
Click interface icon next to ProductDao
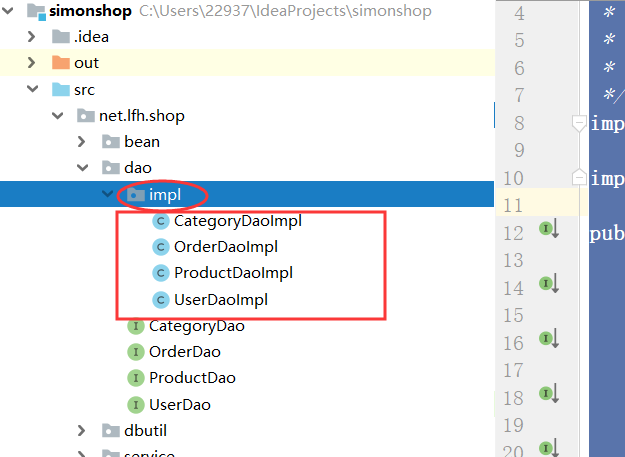click(x=136, y=378)
